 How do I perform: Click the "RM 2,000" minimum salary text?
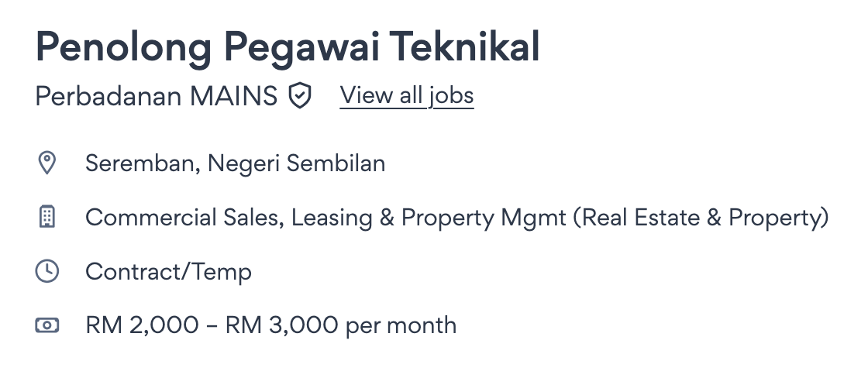142,325
